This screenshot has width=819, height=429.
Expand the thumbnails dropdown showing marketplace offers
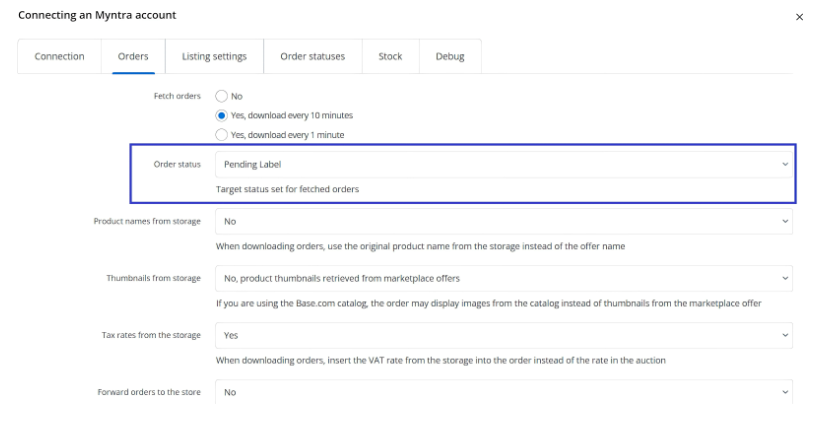[500, 278]
